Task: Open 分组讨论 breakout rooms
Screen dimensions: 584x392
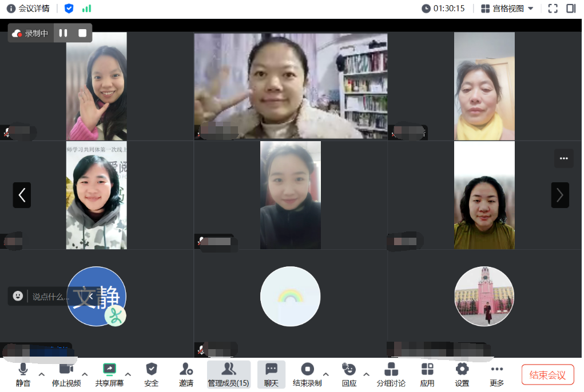Action: (x=391, y=374)
